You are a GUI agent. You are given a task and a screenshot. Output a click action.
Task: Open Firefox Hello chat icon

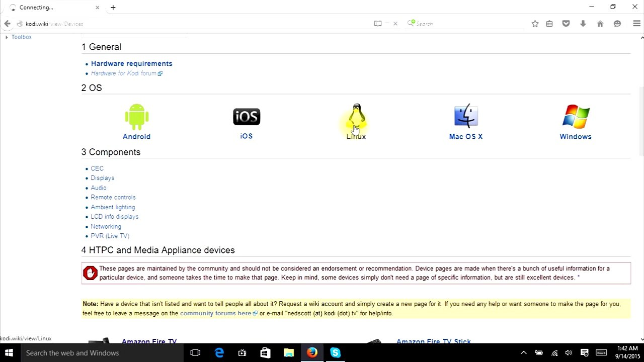[x=617, y=24]
